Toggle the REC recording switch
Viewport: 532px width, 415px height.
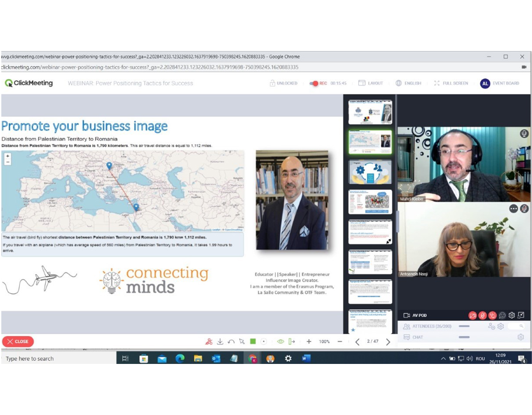tap(314, 83)
